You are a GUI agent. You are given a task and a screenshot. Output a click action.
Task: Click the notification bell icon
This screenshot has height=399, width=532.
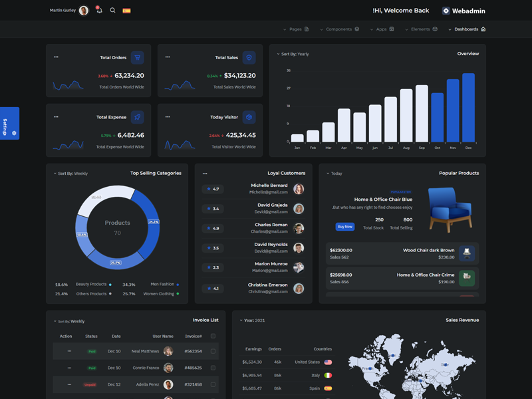coord(99,11)
